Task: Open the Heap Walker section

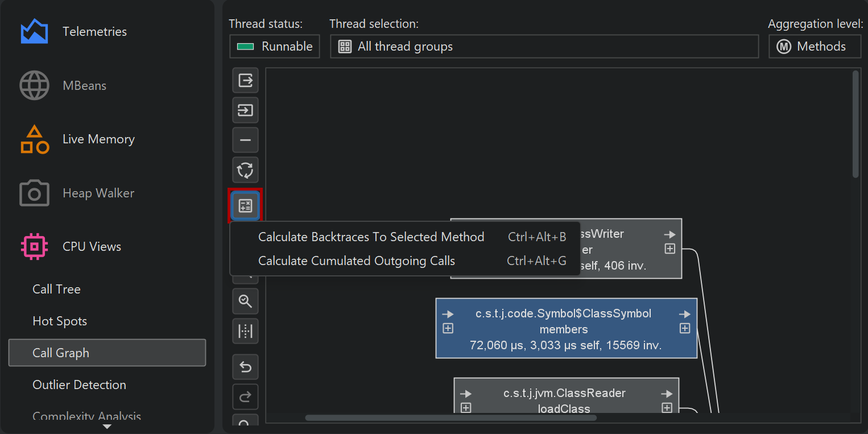Action: (98, 193)
